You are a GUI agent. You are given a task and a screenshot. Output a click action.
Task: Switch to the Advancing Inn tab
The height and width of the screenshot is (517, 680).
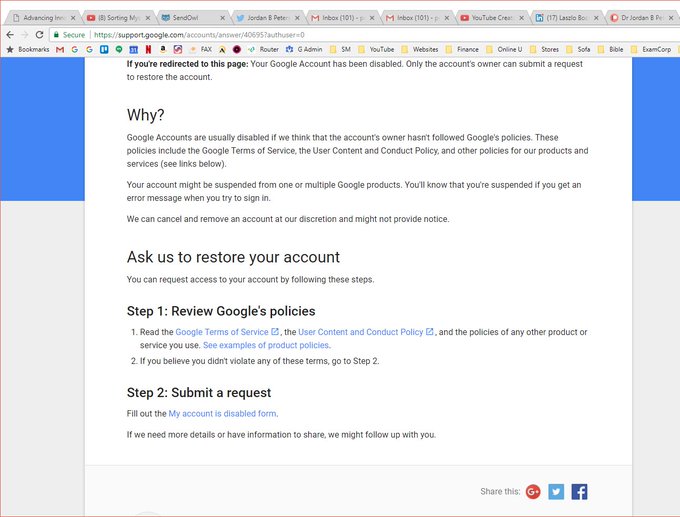pos(43,18)
